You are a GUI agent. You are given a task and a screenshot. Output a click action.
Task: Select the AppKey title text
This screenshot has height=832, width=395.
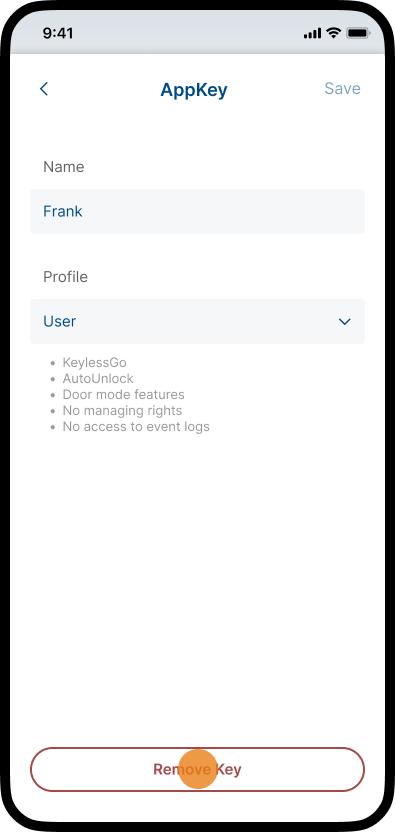tap(194, 90)
